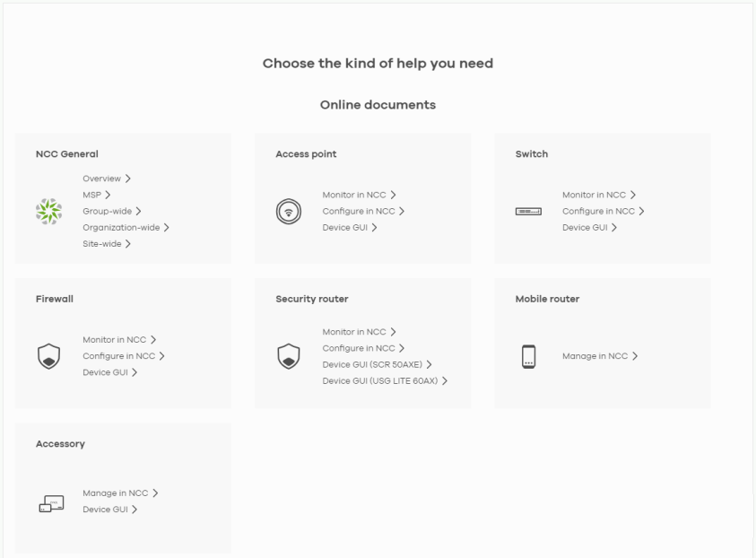Click the NCC General Nebula logo icon

coord(48,211)
